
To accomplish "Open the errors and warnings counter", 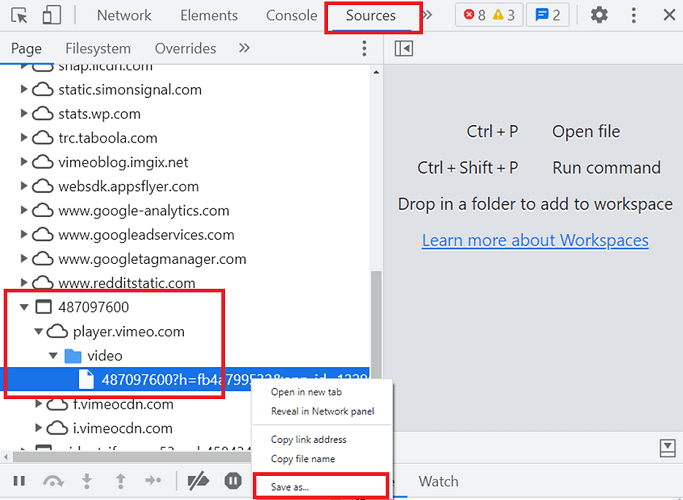I will pos(489,15).
